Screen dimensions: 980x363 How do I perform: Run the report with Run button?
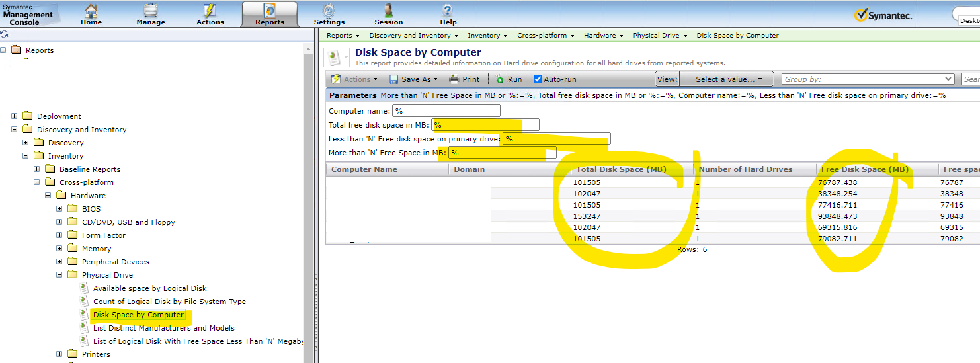(x=509, y=79)
